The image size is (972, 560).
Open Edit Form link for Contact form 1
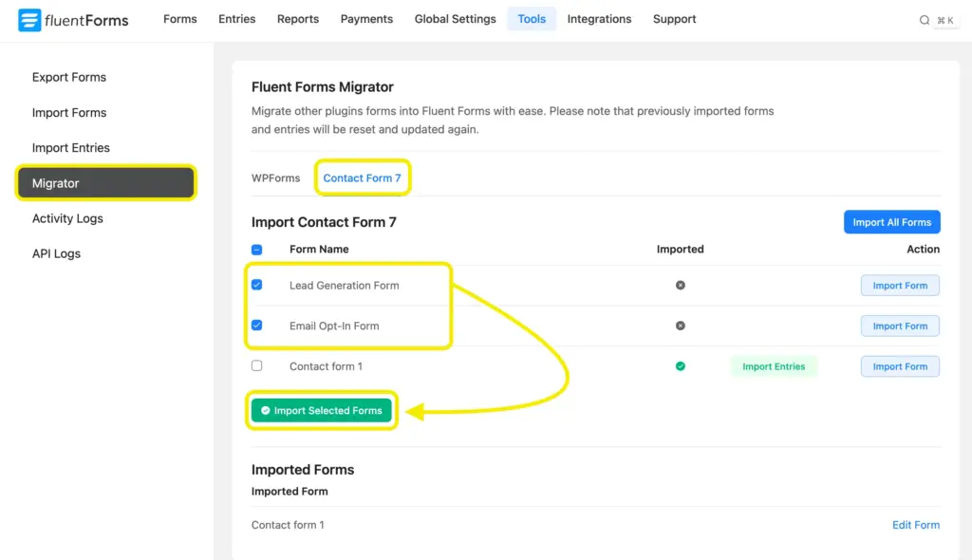(916, 524)
